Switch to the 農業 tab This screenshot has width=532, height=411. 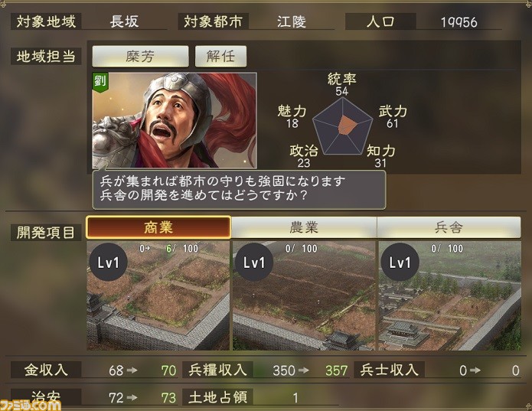coord(304,227)
